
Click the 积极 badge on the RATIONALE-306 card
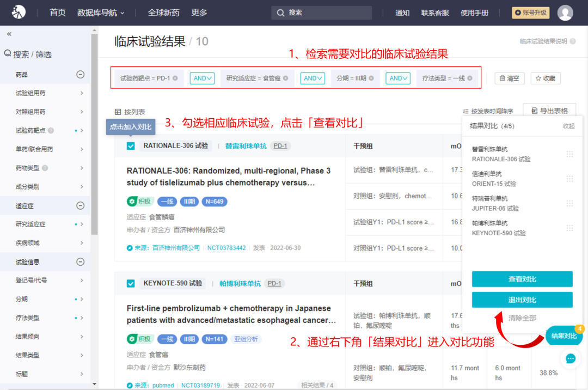(x=140, y=202)
